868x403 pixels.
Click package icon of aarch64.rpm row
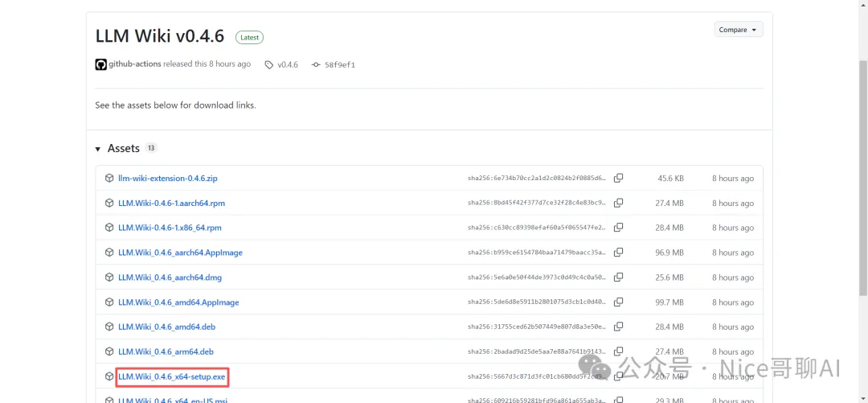point(109,203)
